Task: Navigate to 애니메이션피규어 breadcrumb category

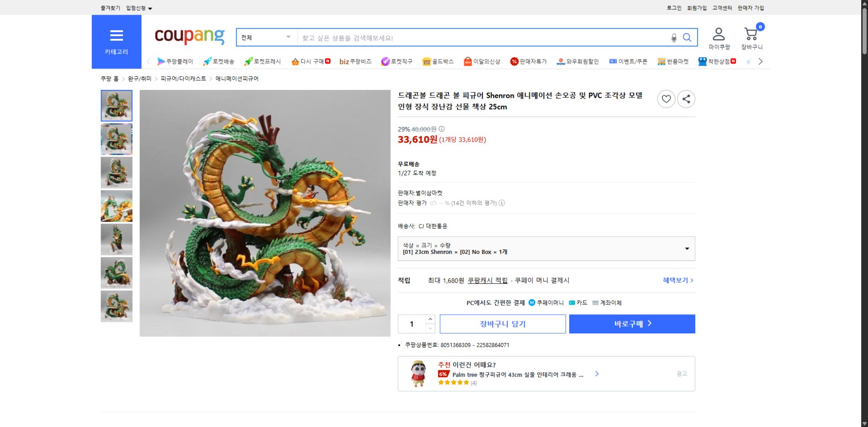Action: tap(236, 79)
